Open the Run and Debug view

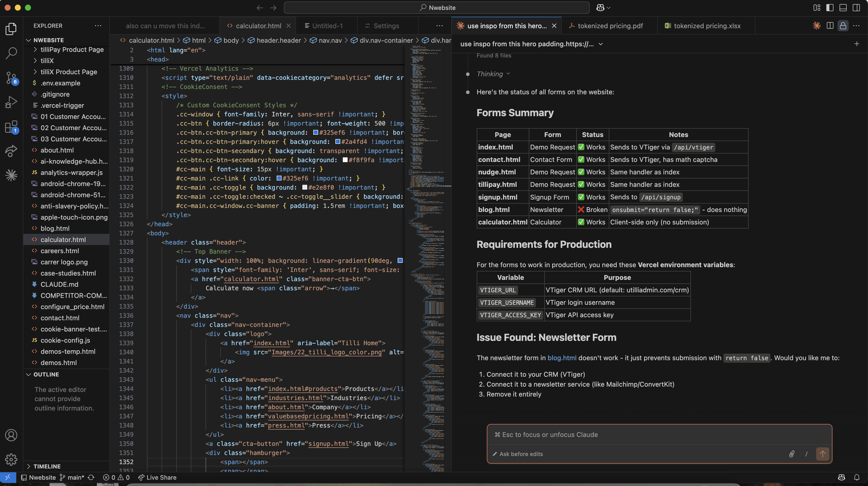click(11, 102)
